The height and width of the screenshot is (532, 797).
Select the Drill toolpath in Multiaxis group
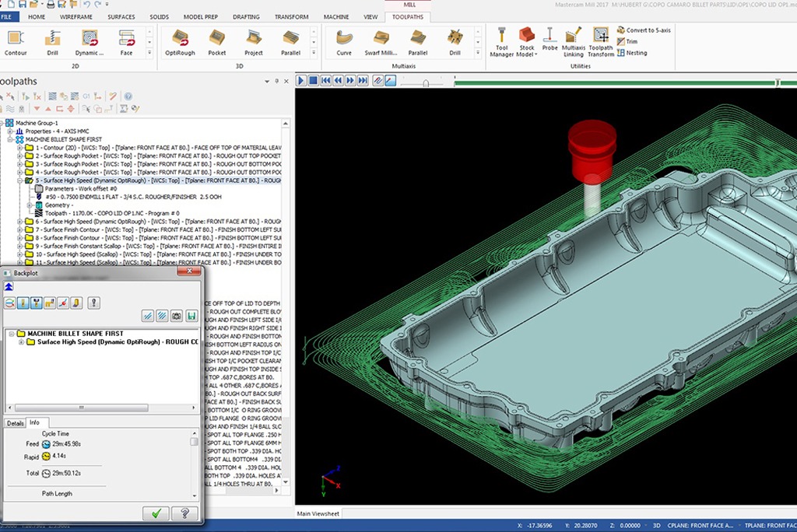coord(455,43)
